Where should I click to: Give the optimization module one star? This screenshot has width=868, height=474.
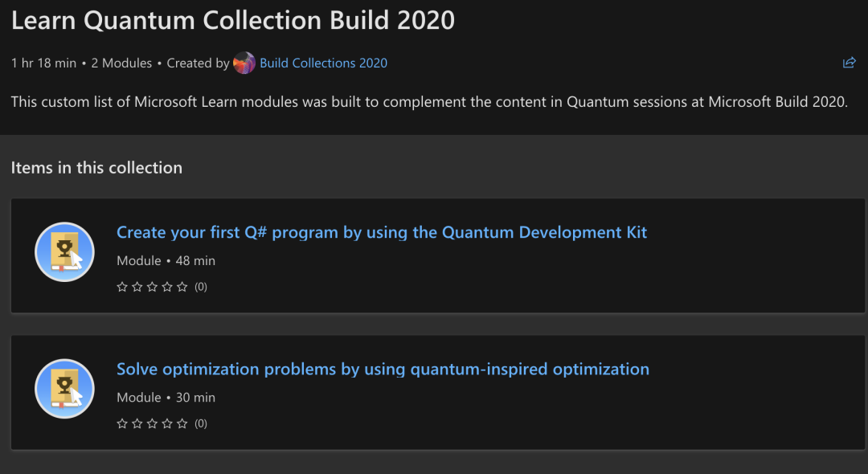coord(122,423)
